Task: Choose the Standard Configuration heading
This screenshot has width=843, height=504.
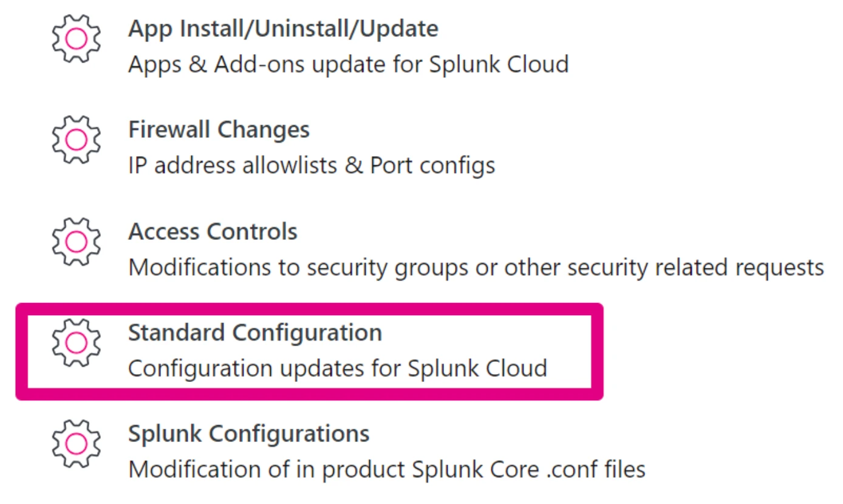Action: pyautogui.click(x=255, y=333)
